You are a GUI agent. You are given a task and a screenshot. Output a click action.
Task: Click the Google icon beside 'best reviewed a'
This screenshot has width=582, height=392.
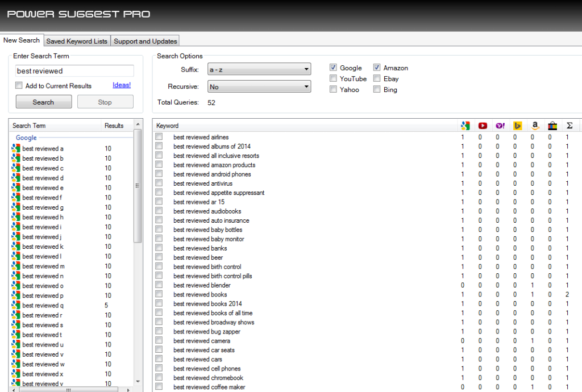(15, 148)
